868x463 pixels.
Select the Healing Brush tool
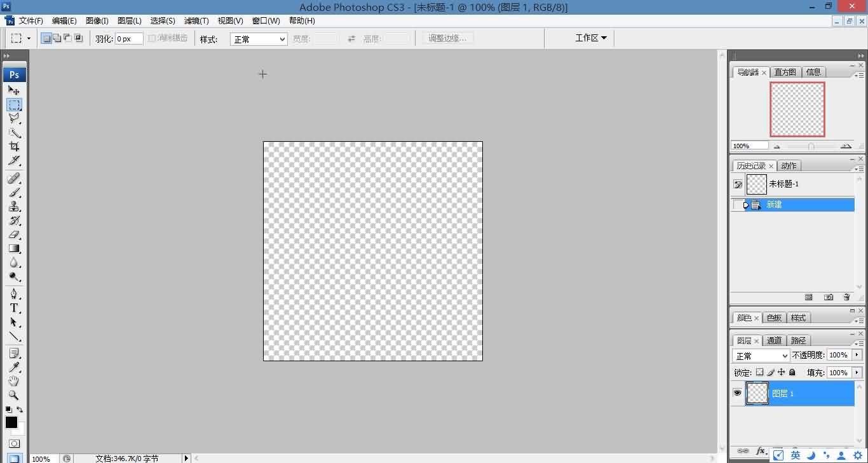[14, 178]
